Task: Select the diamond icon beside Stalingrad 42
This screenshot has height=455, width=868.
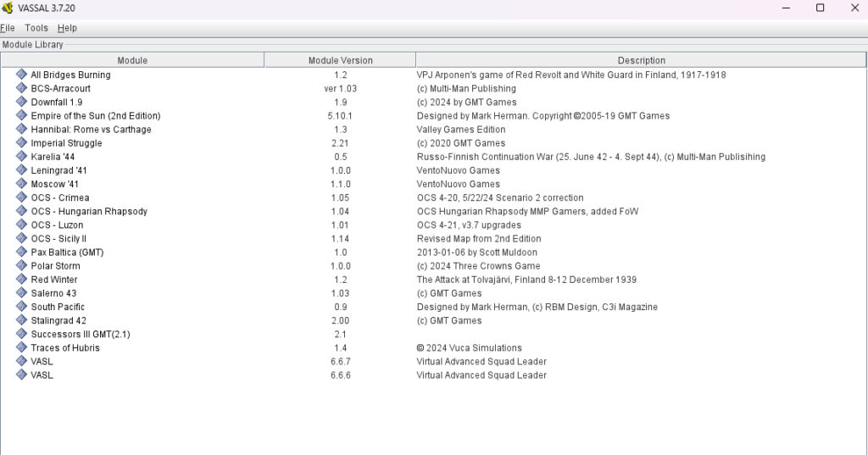Action: (21, 320)
